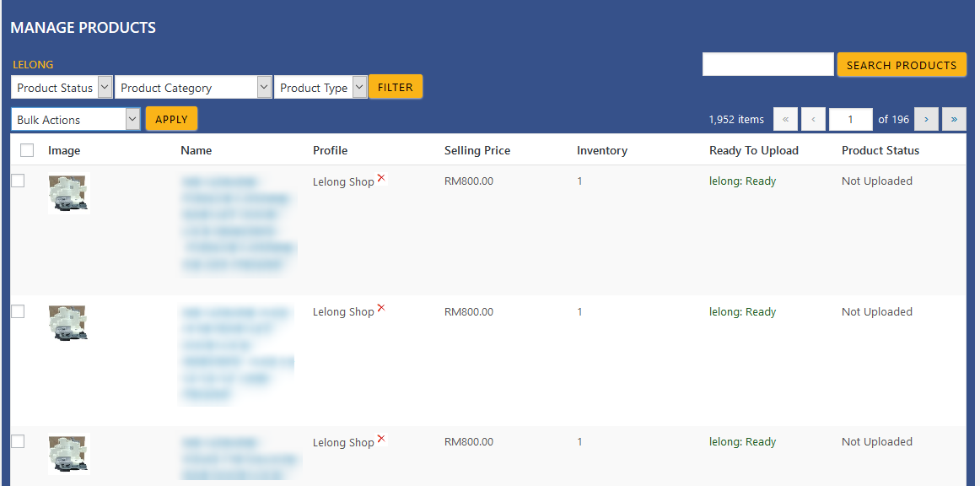Click third row's 'lelong: Ready' status

(x=742, y=441)
